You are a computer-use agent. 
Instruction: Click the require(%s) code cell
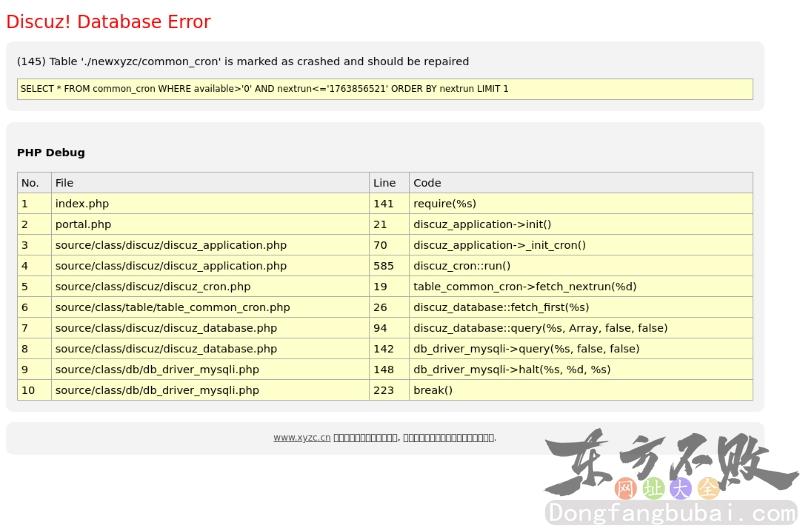point(445,204)
